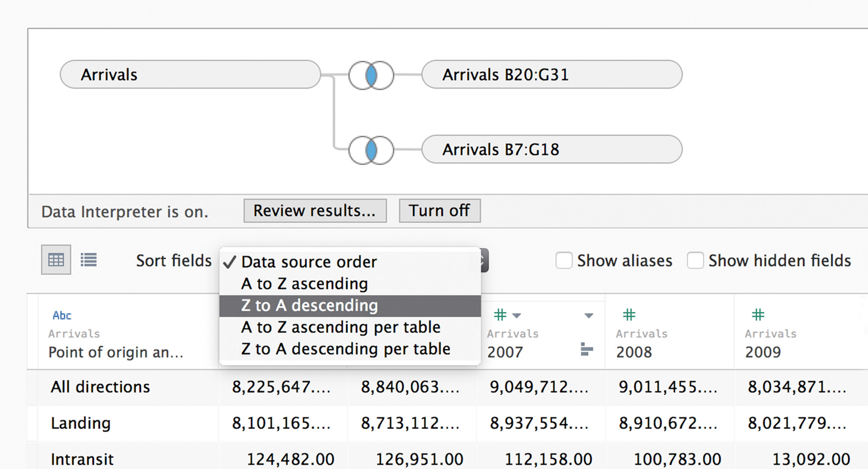Screen dimensions: 868x469
Task: Turn off the Data Interpreter
Action: point(439,211)
